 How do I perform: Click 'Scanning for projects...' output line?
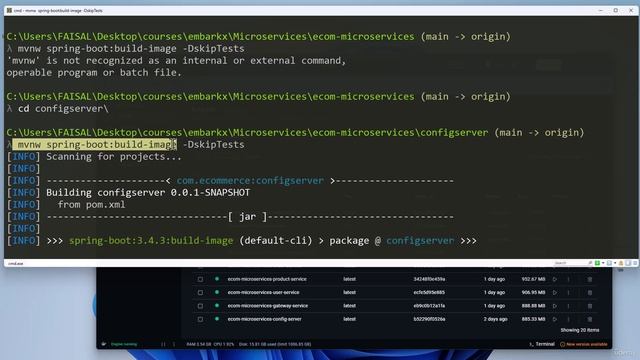tap(113, 157)
